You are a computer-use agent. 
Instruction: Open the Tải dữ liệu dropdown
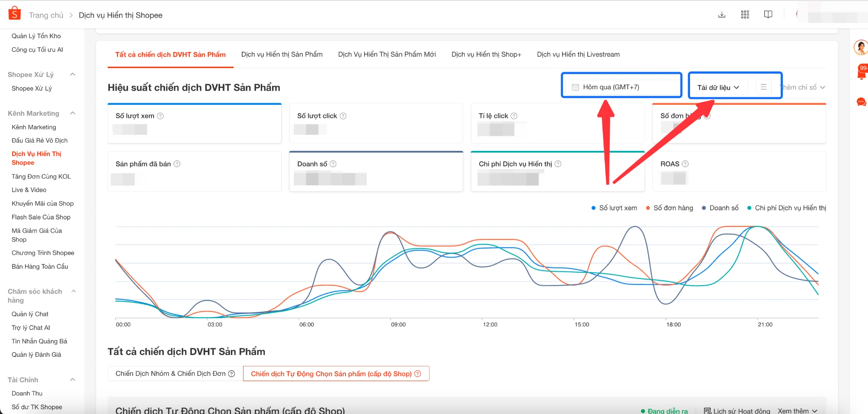[x=718, y=88]
